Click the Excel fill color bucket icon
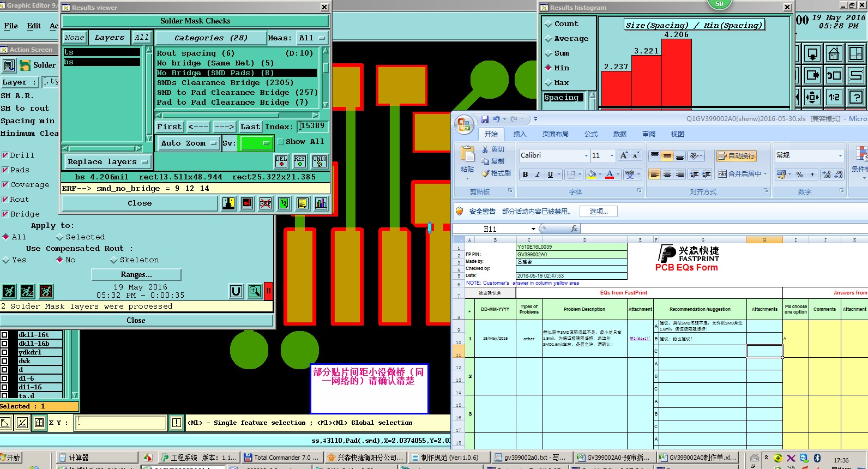Screen dimensions: 868x469 tap(592, 175)
